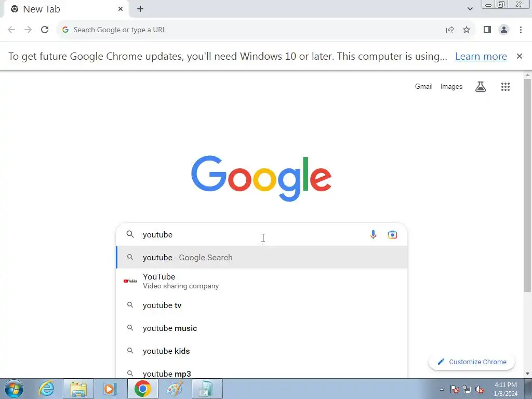Open the Windows Start menu orb
This screenshot has height=399, width=532.
[x=14, y=389]
